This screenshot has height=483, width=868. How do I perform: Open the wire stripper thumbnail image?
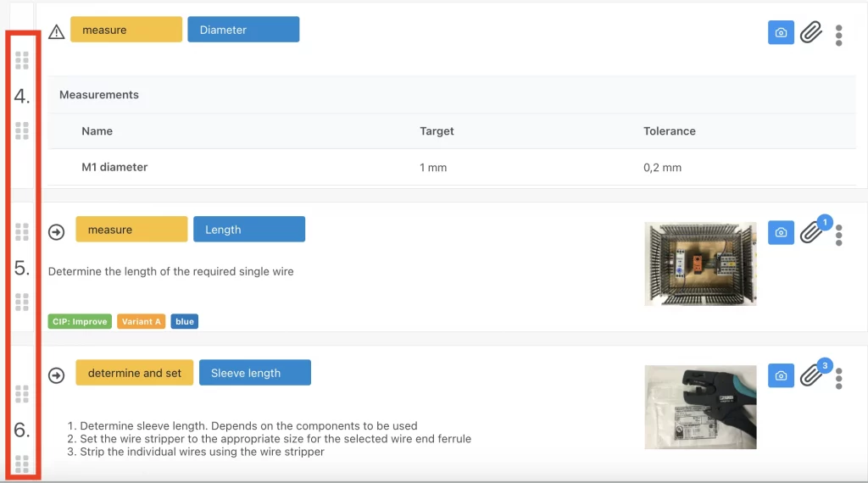point(700,407)
